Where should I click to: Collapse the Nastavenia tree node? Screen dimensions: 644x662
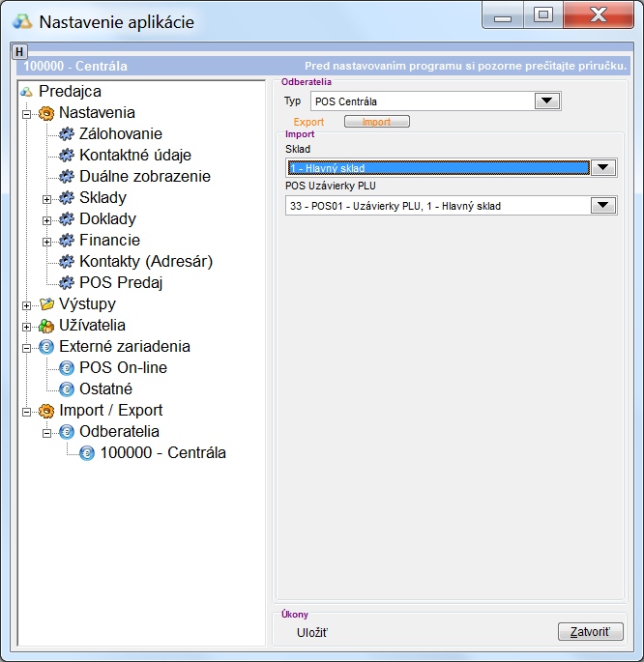(26, 113)
